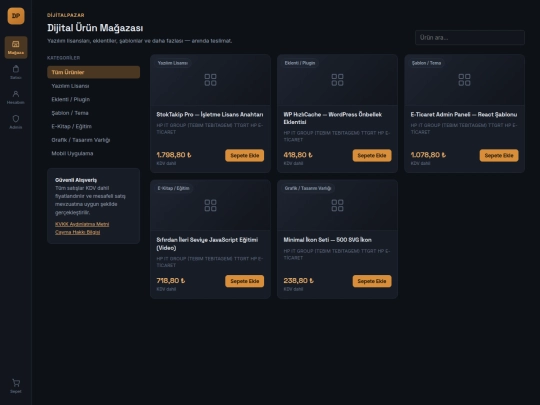The image size is (540, 405).
Task: Click the WP HızlıCache placeholder grid icon
Action: (338, 80)
